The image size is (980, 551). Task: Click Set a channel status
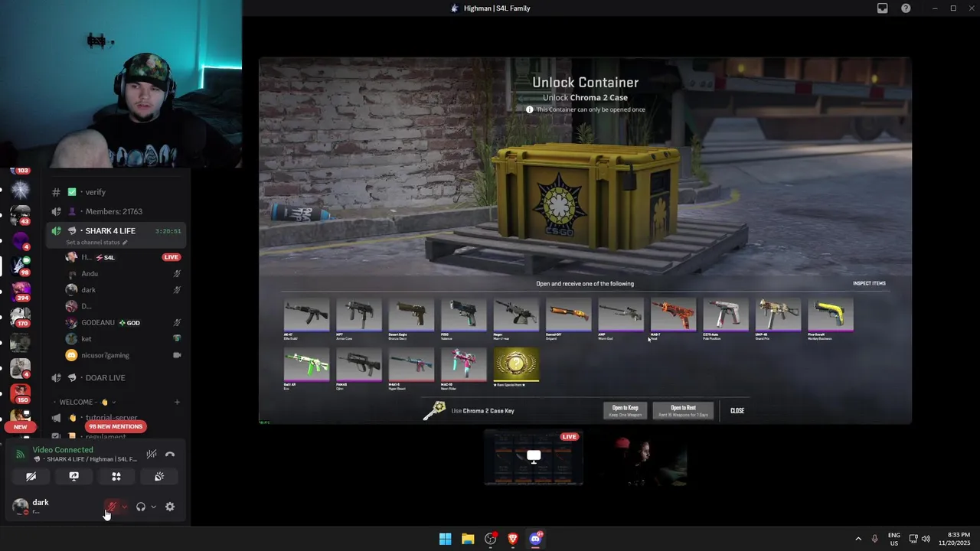coord(96,243)
